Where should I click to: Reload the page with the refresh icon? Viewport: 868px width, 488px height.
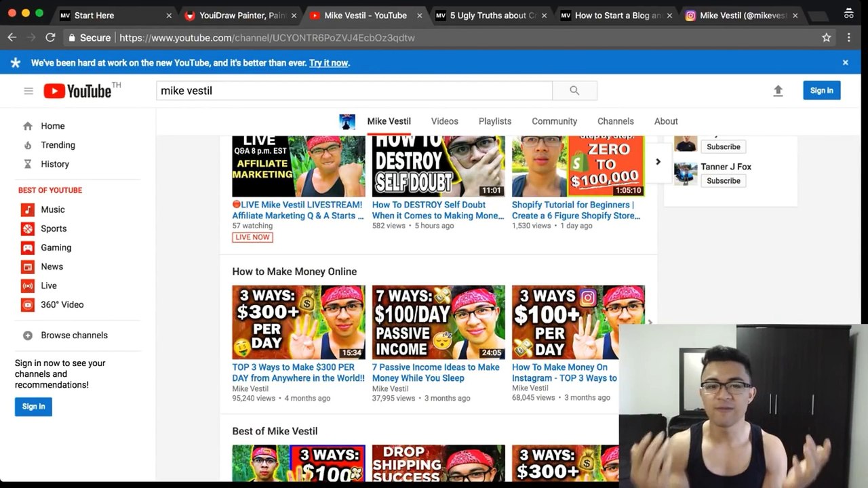(50, 38)
